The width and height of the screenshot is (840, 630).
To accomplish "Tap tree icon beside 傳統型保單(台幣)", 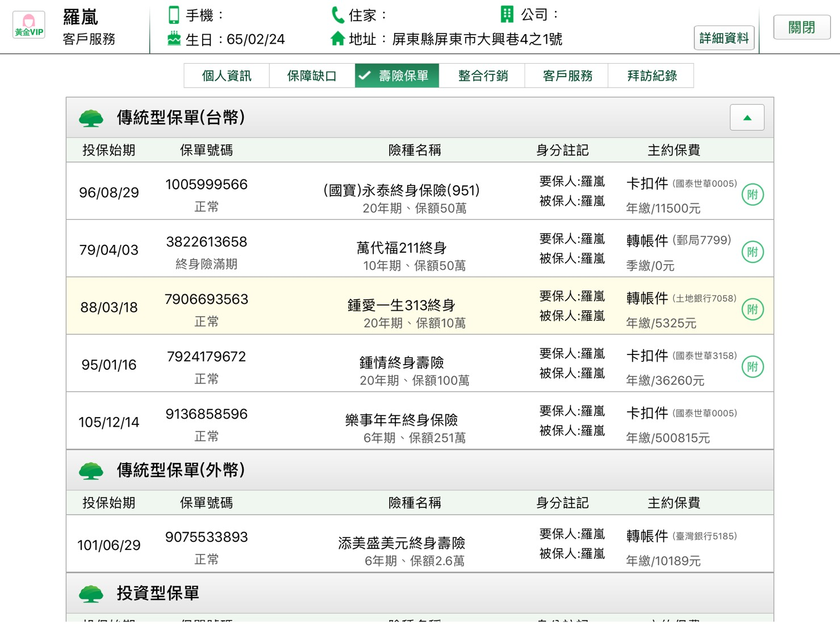I will click(91, 118).
